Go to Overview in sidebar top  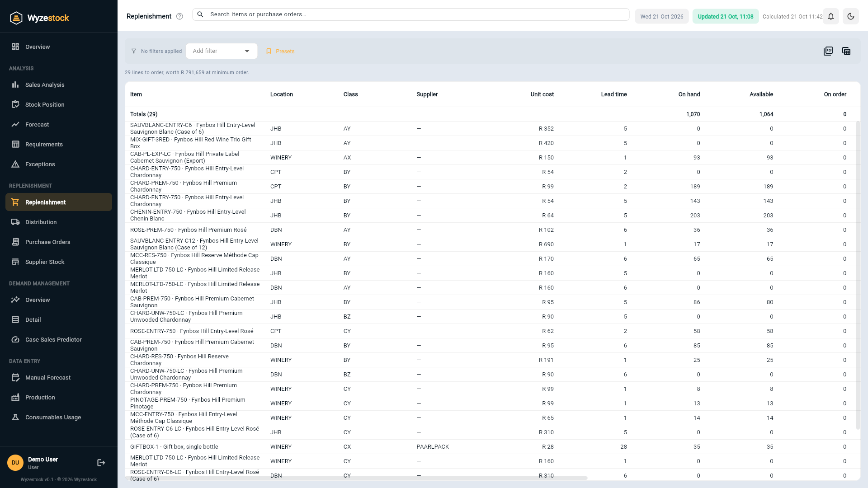pos(59,47)
